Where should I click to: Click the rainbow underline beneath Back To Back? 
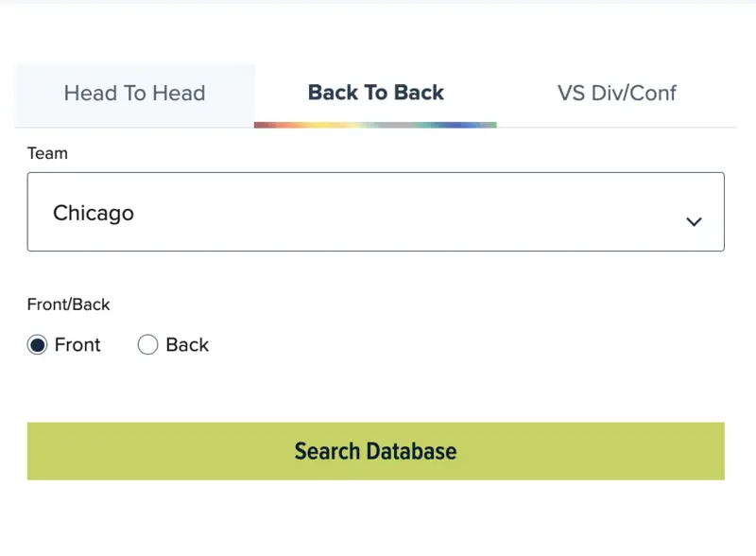click(375, 125)
